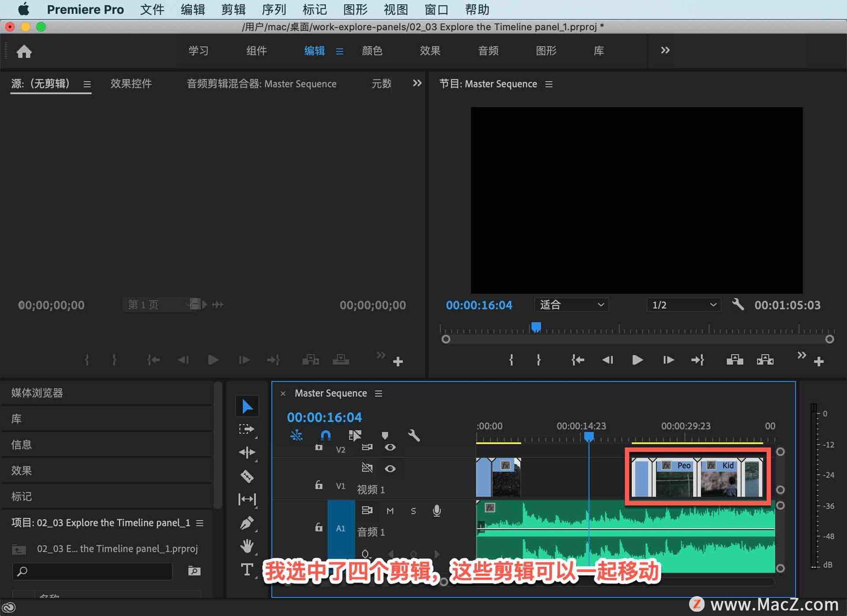The image size is (847, 616).
Task: Click timeline playhead on the ruler
Action: coord(588,437)
